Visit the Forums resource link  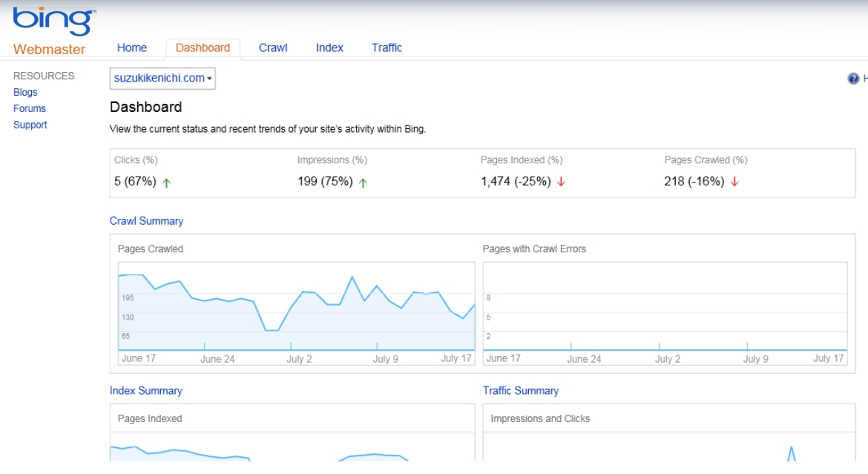point(30,108)
